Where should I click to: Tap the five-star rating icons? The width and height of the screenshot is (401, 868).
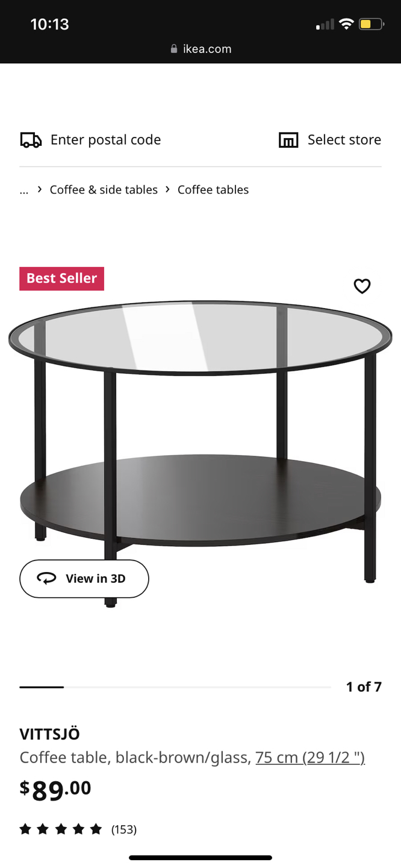(61, 829)
